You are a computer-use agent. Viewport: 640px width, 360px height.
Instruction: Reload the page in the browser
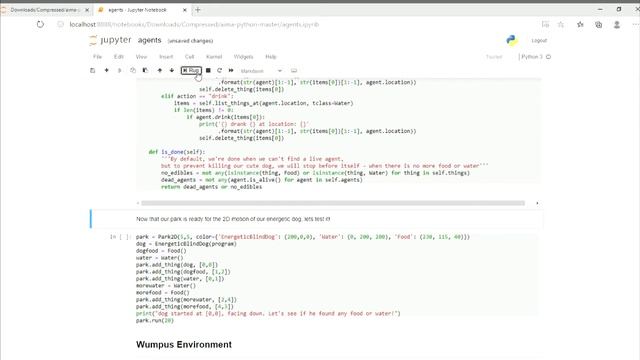[40, 24]
